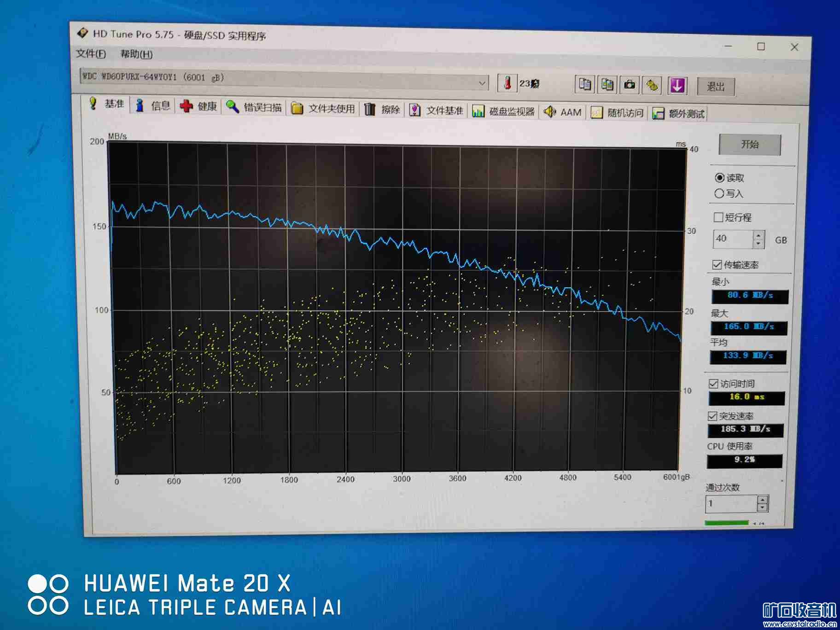840x630 pixels.
Task: Click the 16.0 ms access time value
Action: pos(747,397)
